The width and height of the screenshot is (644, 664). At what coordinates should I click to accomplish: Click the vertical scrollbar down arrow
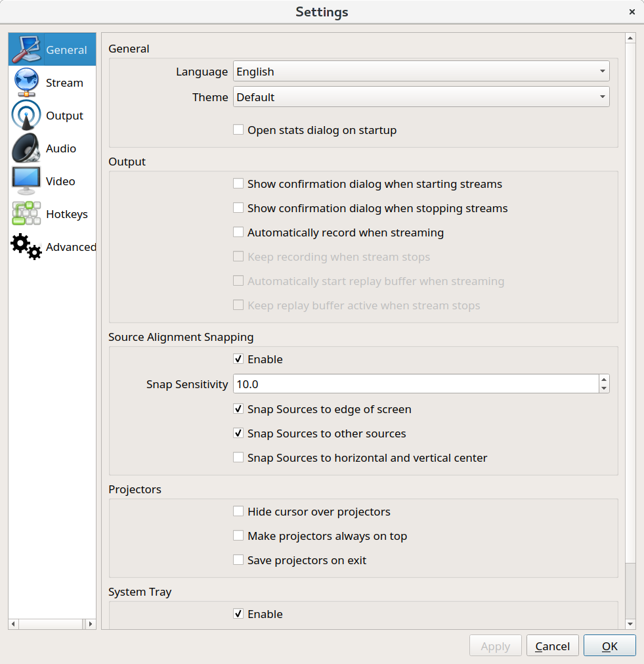pyautogui.click(x=630, y=624)
